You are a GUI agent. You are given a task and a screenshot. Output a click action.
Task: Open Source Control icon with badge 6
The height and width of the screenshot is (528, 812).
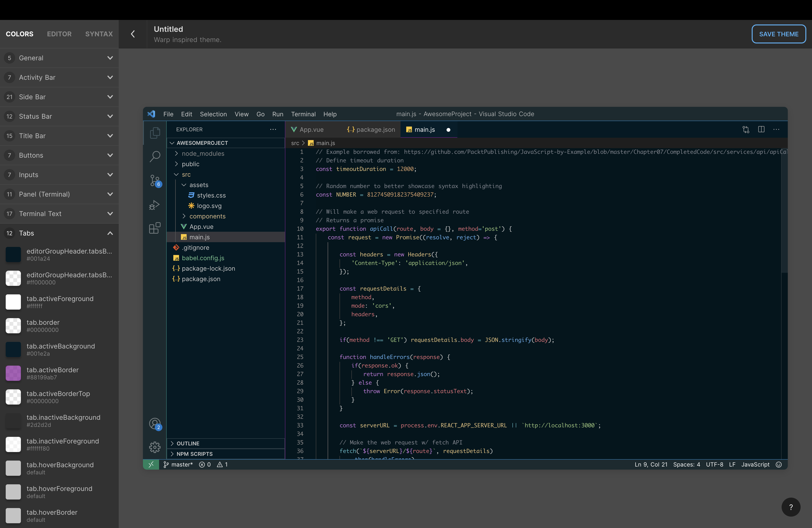[155, 180]
